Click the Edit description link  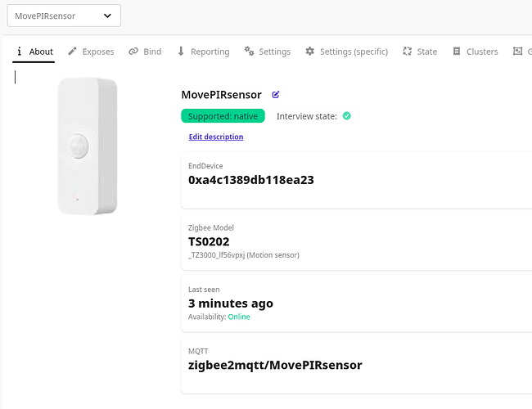click(216, 137)
